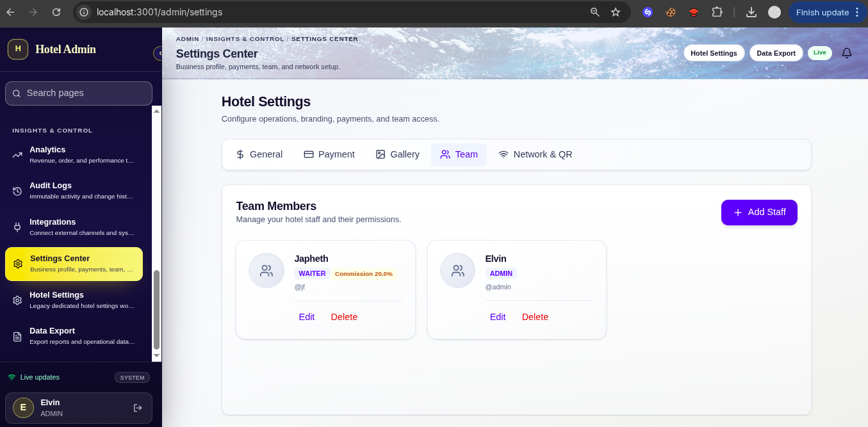Image resolution: width=868 pixels, height=427 pixels.
Task: Open Audit Logs in the sidebar
Action: [x=74, y=191]
